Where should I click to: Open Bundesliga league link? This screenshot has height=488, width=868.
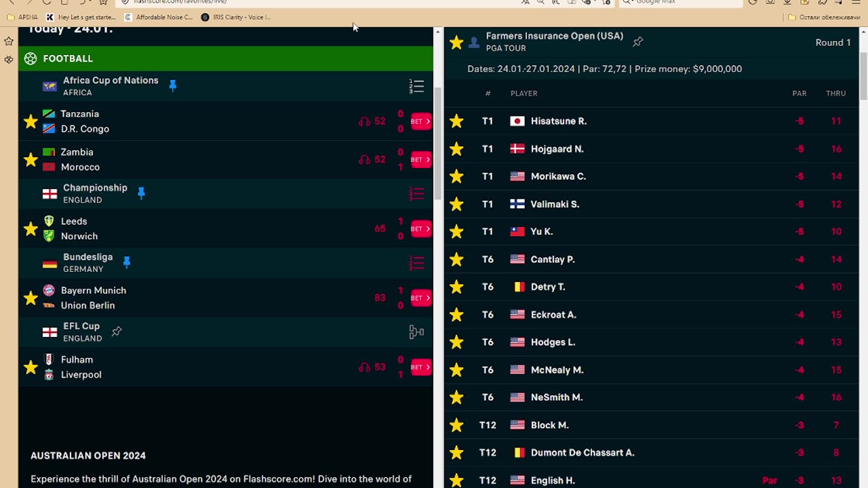pos(87,257)
